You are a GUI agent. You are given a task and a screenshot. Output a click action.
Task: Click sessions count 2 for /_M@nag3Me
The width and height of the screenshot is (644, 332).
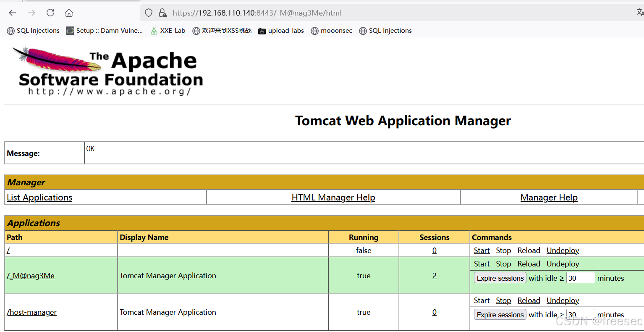435,276
